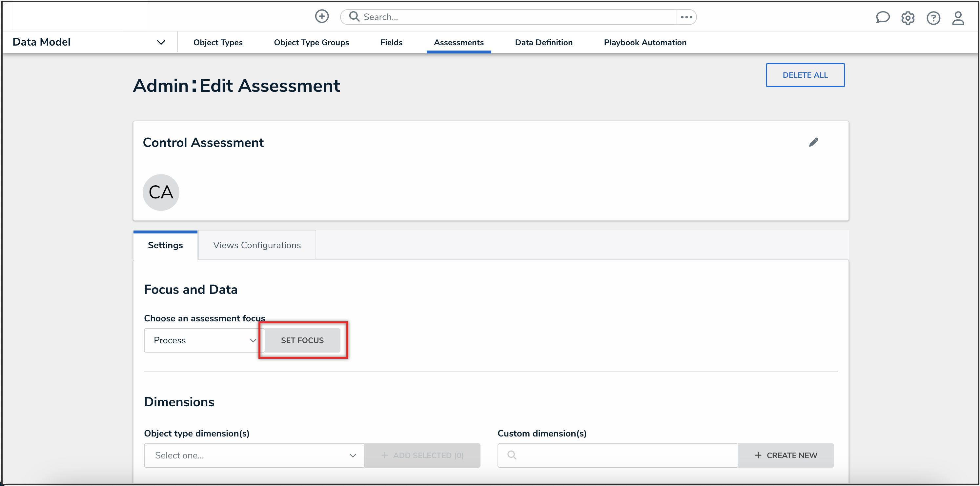Viewport: 980px width, 486px height.
Task: Go to Object Types tab
Action: coord(217,43)
